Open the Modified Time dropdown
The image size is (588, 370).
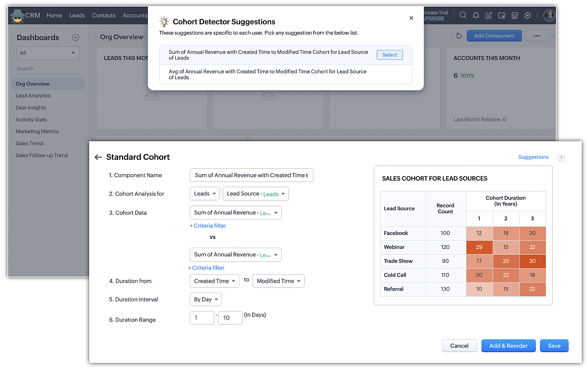[278, 281]
